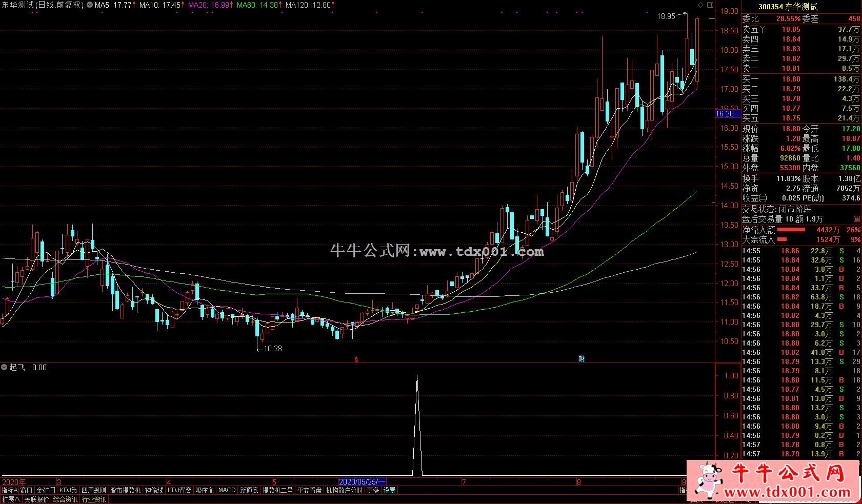
Task: Click the 买一 price 18.80 row
Action: coord(801,79)
